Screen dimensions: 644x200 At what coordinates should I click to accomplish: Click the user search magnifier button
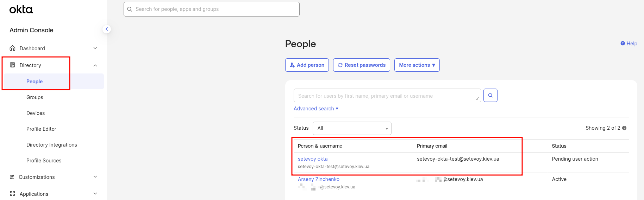click(490, 95)
